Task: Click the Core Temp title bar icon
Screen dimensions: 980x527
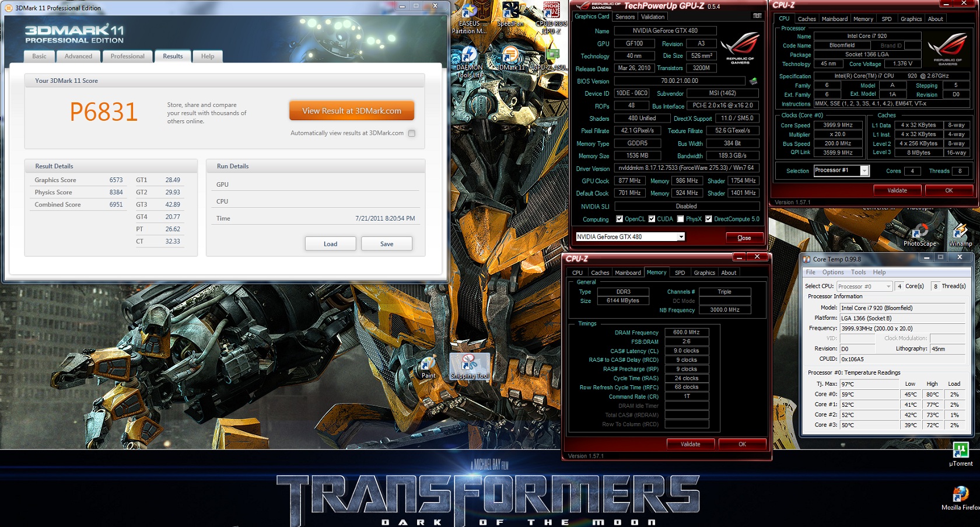Action: pyautogui.click(x=807, y=259)
